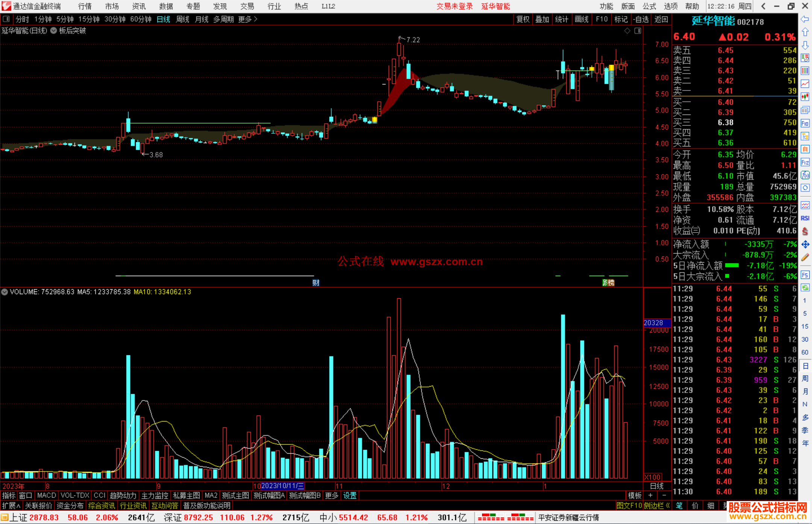This screenshot has width=812, height=524.
Task: Click the plus zoom-in button near 模板
Action: (651, 495)
